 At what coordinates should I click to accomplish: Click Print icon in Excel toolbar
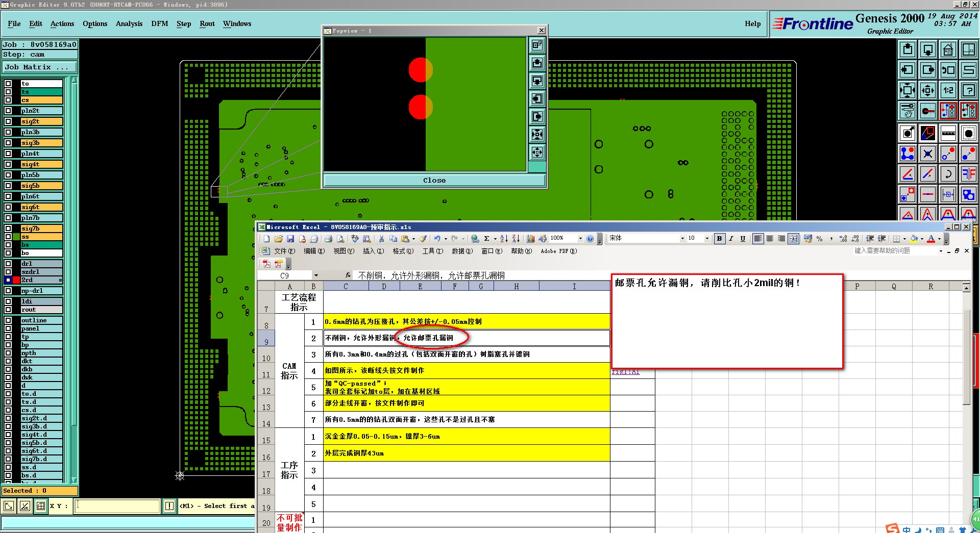(328, 238)
